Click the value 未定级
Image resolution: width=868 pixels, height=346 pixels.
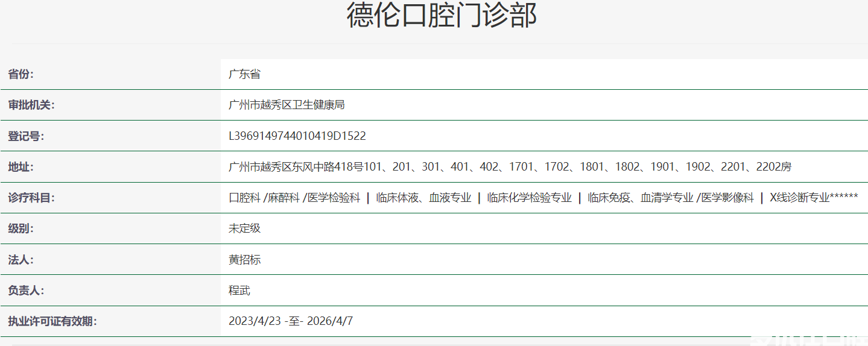(x=245, y=229)
